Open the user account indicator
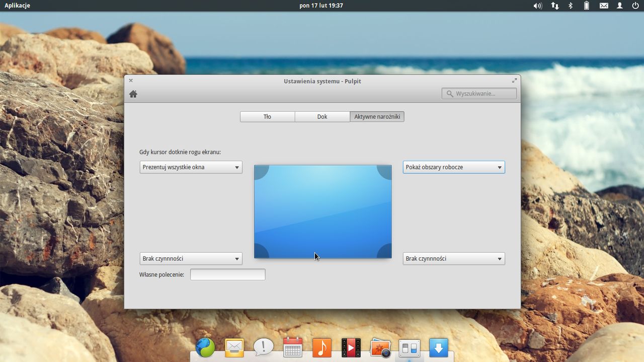 point(620,6)
